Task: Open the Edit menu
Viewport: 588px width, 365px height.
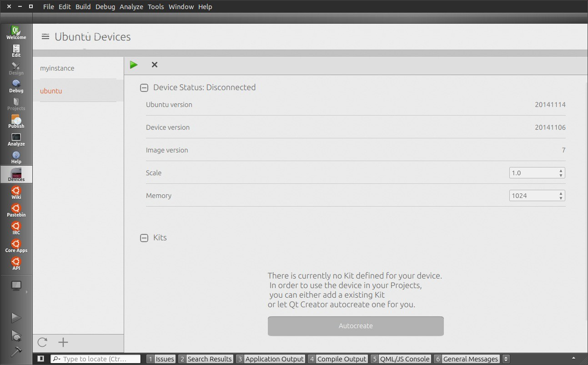Action: 65,7
